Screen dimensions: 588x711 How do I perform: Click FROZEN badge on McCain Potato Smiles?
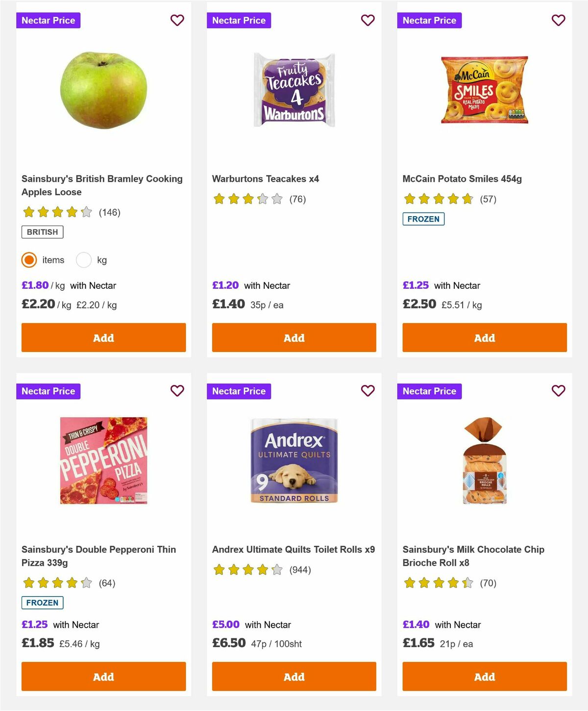423,219
